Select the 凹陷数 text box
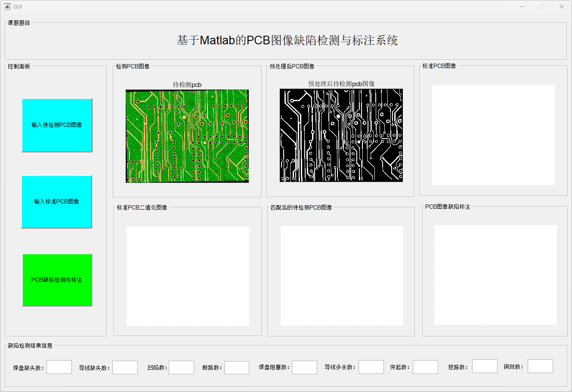Image resolution: width=572 pixels, height=392 pixels. coord(181,367)
